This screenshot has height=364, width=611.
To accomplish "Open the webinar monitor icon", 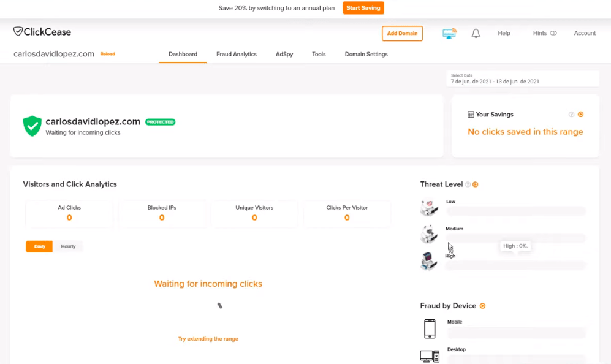I will [449, 34].
